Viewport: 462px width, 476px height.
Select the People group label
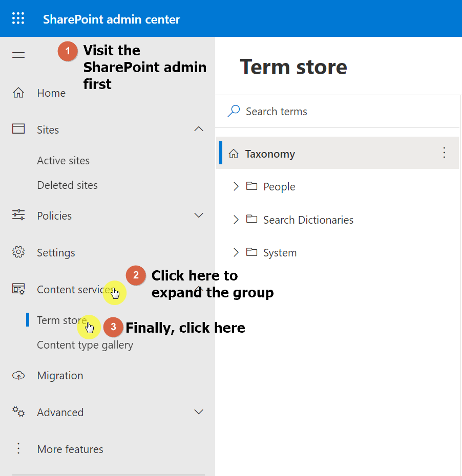pos(279,186)
